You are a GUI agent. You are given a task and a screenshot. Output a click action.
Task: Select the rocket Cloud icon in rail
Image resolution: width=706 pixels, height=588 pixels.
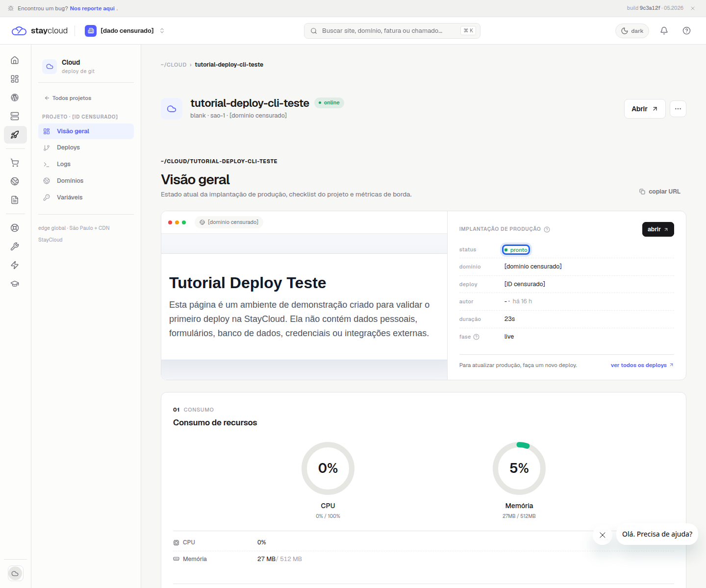15,135
